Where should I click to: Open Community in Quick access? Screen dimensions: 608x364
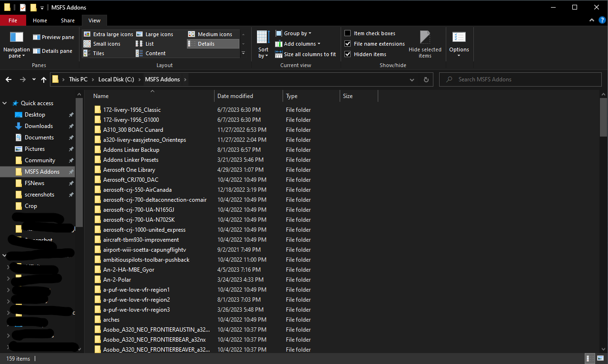[40, 160]
